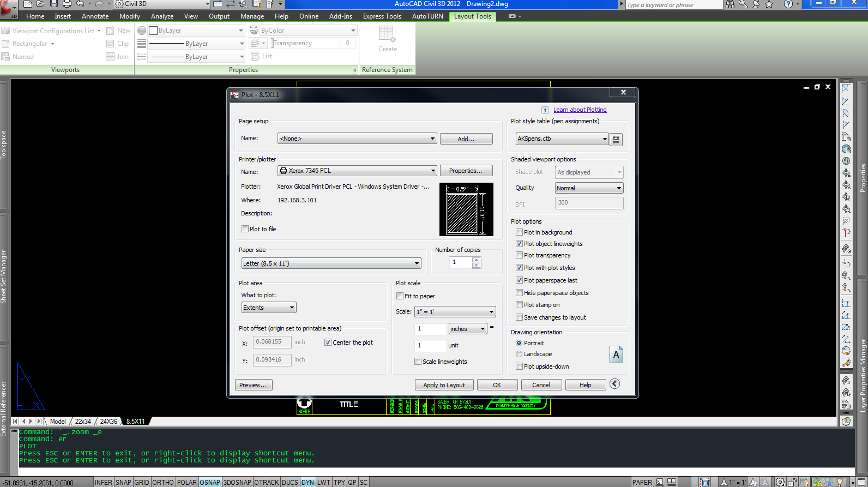
Task: Click the printer Properties... button
Action: coord(466,171)
